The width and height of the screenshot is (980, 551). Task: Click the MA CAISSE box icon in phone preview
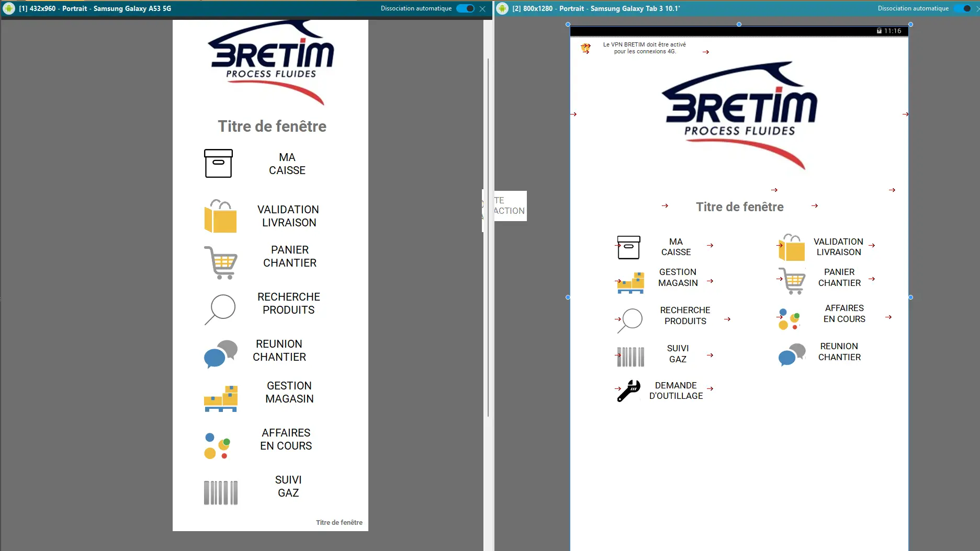click(218, 164)
